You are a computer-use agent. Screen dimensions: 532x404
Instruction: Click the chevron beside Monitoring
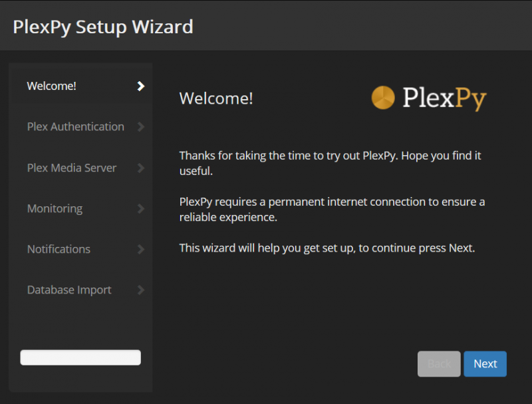[x=140, y=208]
